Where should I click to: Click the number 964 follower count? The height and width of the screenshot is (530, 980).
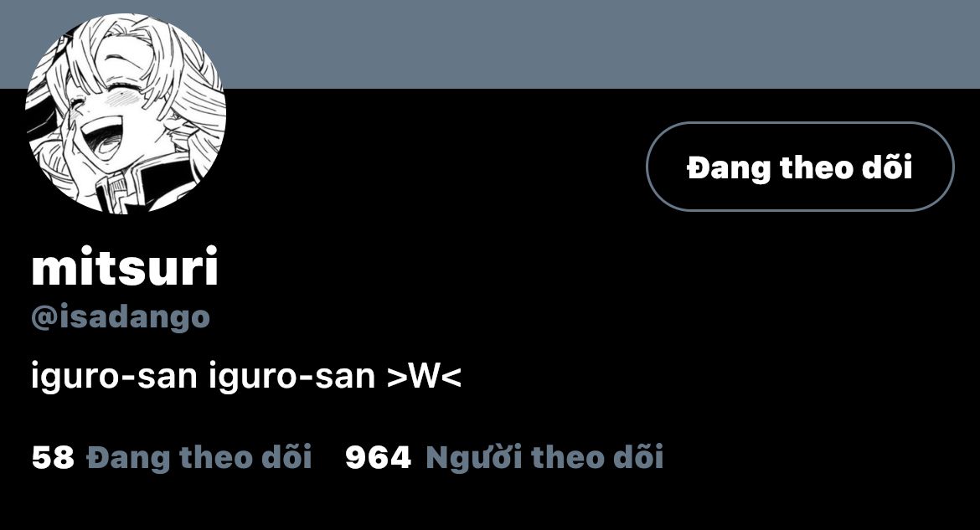point(378,457)
